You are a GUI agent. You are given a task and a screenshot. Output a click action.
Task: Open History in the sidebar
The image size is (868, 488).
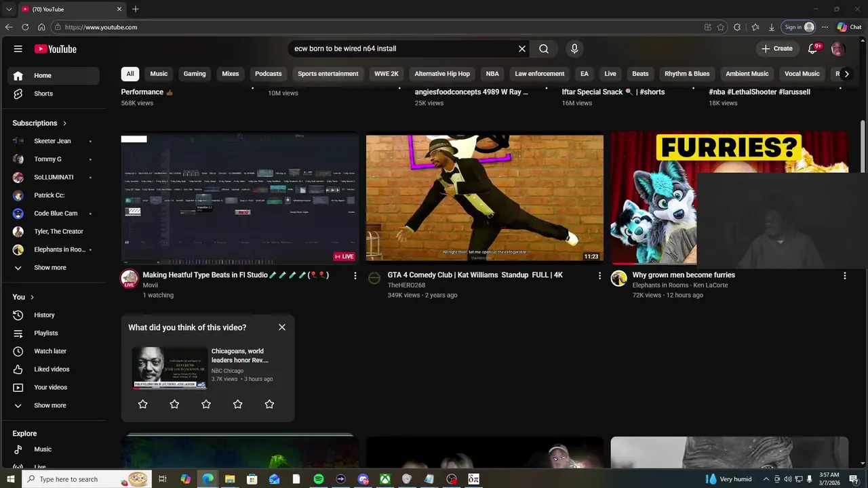[x=54, y=315]
